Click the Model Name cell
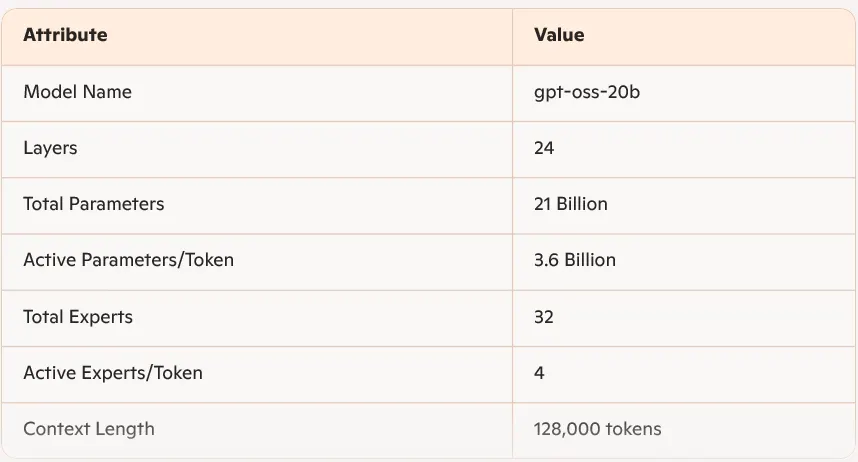Image resolution: width=858 pixels, height=462 pixels. 77,92
